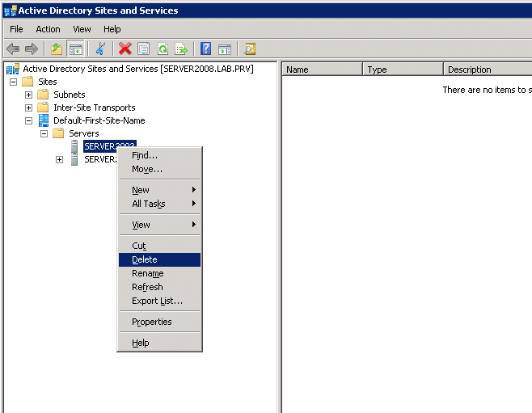
Task: Open the All Tasks submenu
Action: coord(159,204)
